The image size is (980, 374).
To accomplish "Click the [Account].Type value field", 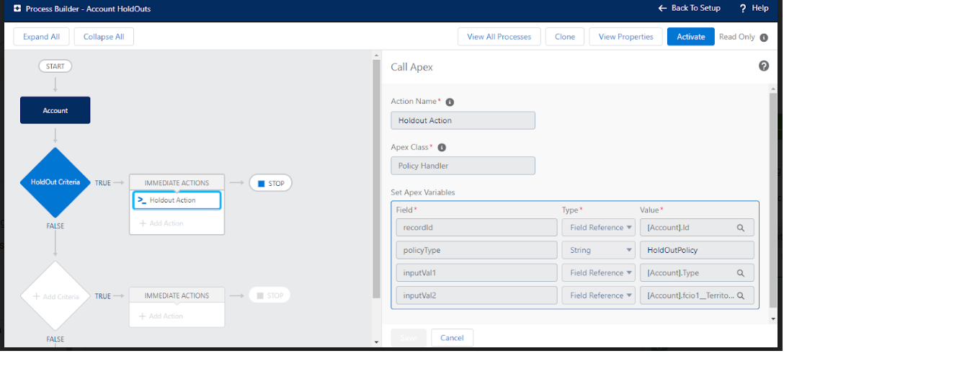I will coord(697,273).
